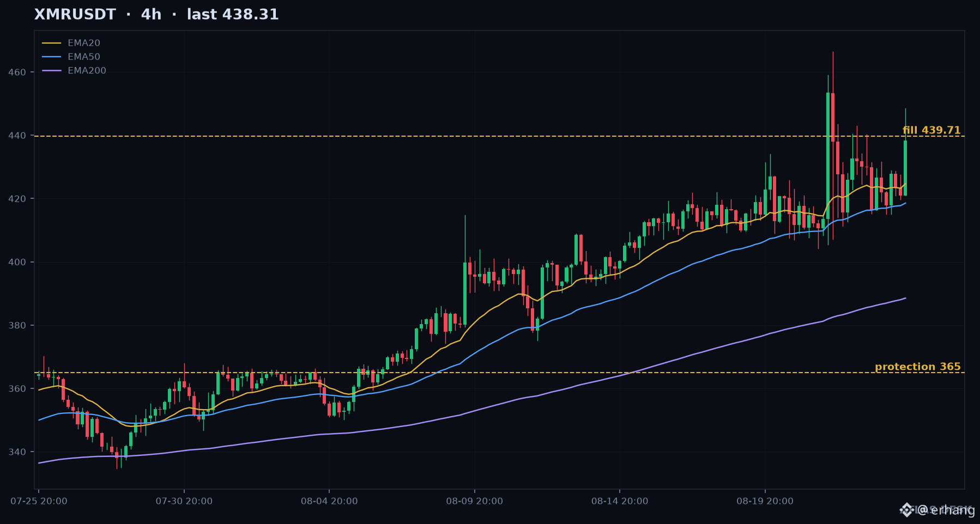Click the blue EMA50 legend line swatch

point(52,57)
